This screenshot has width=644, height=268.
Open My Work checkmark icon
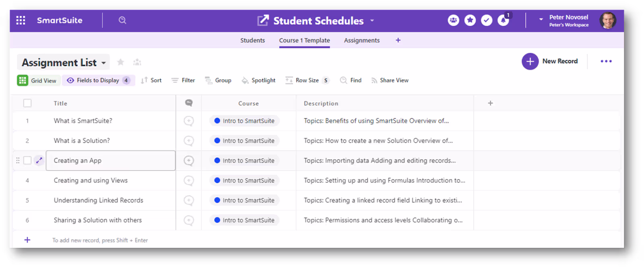(x=487, y=20)
